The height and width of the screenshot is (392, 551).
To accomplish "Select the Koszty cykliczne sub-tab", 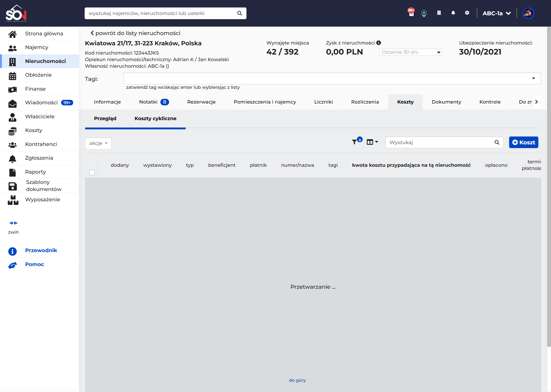I will [x=155, y=119].
